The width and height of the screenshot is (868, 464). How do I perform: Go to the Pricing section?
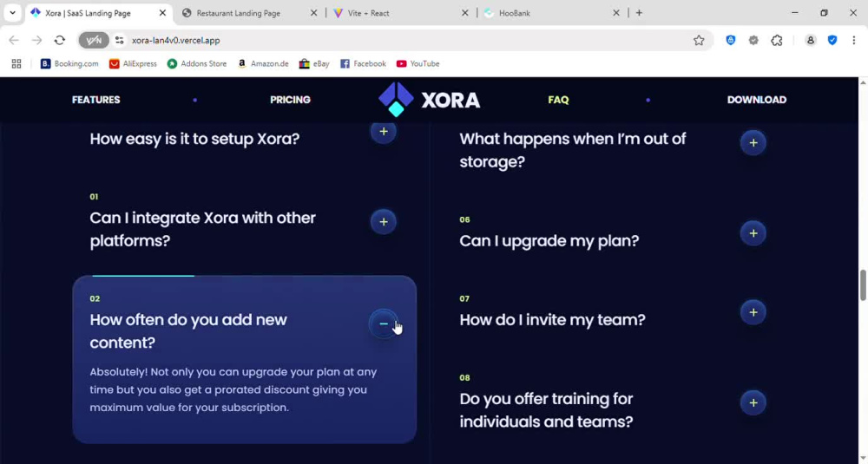point(290,100)
